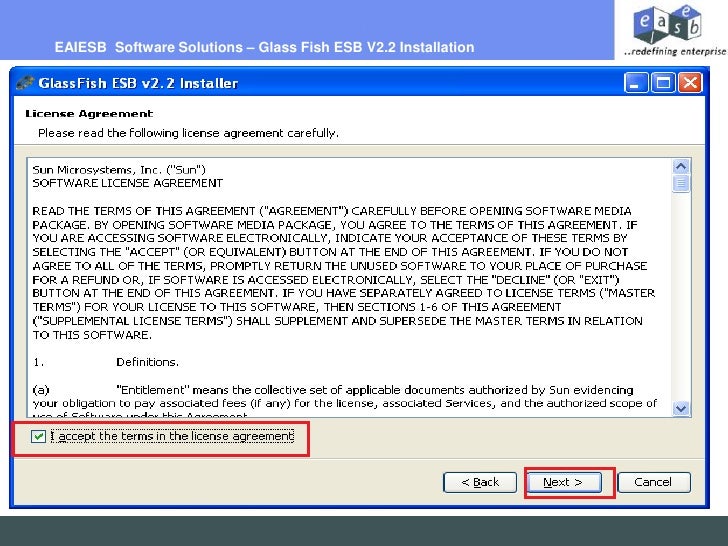The image size is (728, 546).
Task: Click the 'Definitions.' heading text
Action: (147, 362)
